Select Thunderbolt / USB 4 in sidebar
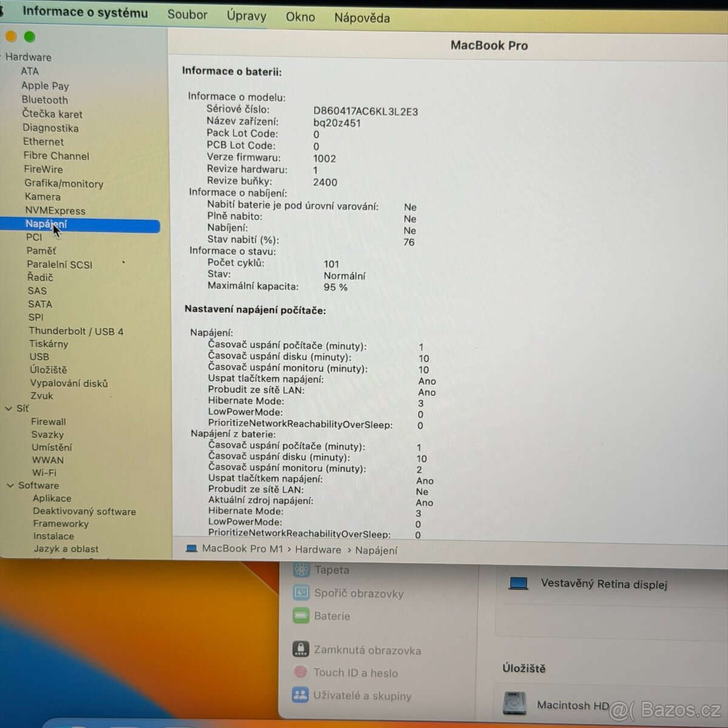Viewport: 728px width, 728px height. pos(76,331)
